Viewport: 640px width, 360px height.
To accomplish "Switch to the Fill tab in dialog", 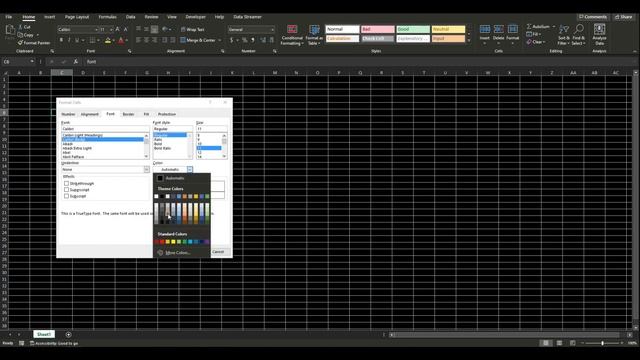I will coord(146,114).
